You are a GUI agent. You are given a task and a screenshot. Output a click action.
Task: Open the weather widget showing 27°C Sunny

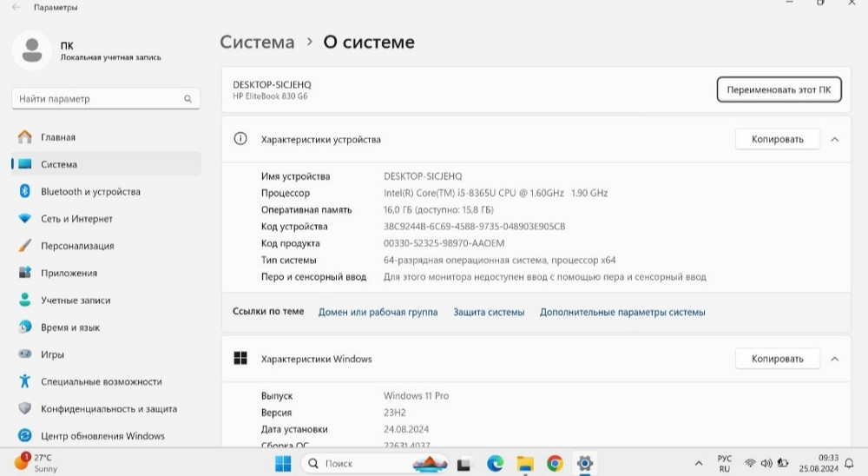point(36,463)
